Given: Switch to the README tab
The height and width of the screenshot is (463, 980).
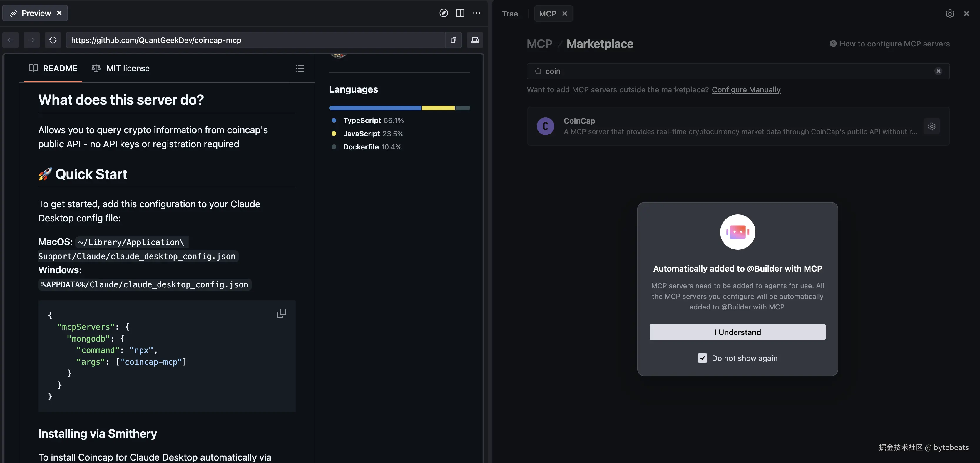Looking at the screenshot, I should click(53, 68).
